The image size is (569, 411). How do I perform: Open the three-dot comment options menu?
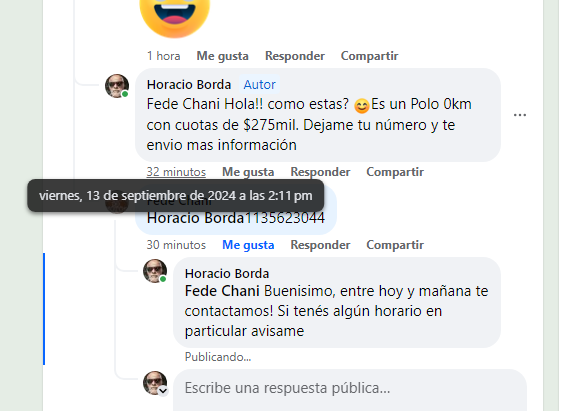tap(520, 115)
